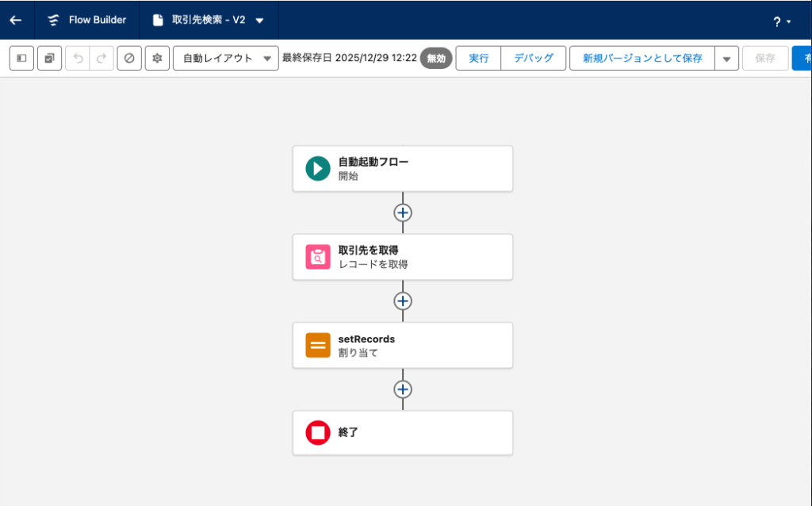Expand the 取引先検索 - V2 flow name dropdown

click(260, 21)
